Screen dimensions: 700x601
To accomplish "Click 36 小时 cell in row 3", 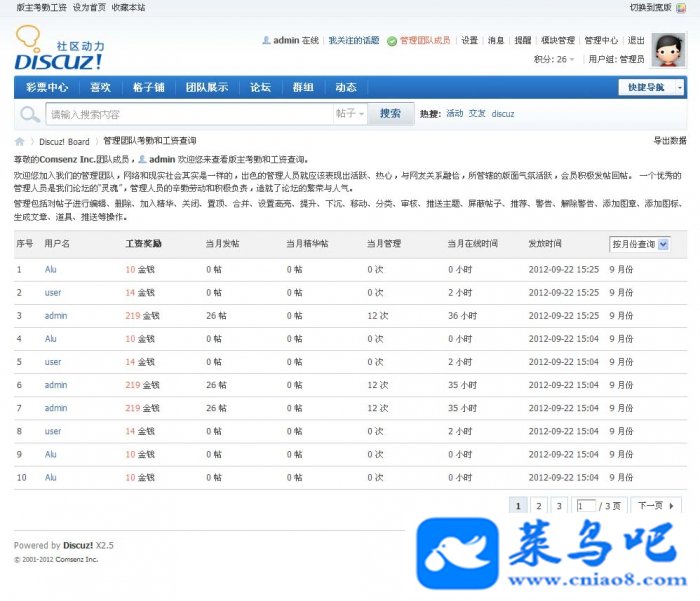I will pos(462,316).
